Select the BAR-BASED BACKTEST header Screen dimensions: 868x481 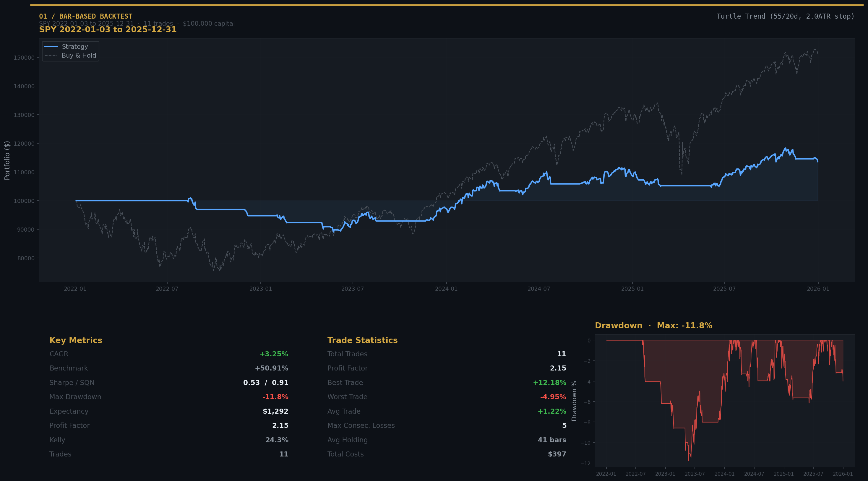[x=86, y=16]
